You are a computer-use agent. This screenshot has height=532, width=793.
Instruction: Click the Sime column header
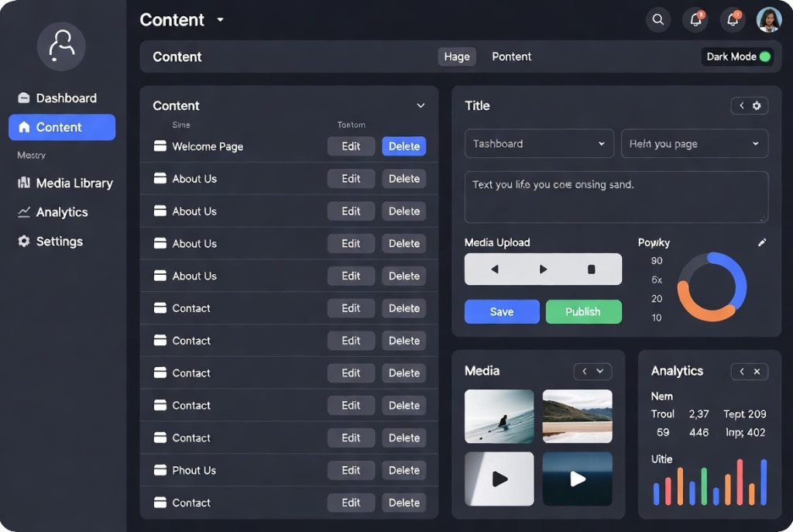181,125
